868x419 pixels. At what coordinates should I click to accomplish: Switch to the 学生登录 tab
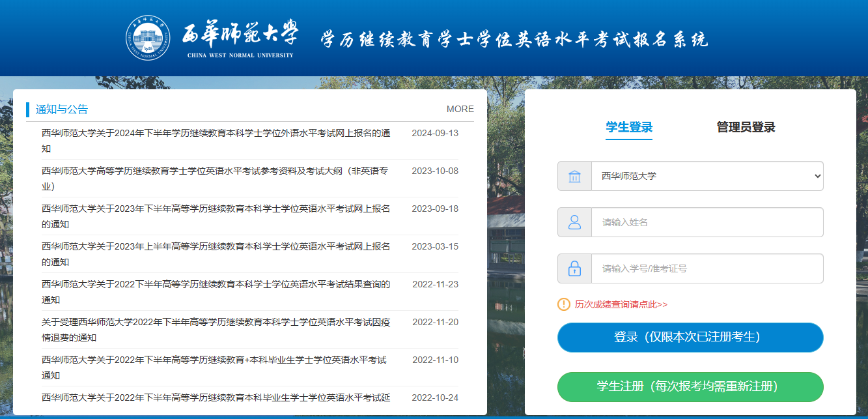(629, 127)
